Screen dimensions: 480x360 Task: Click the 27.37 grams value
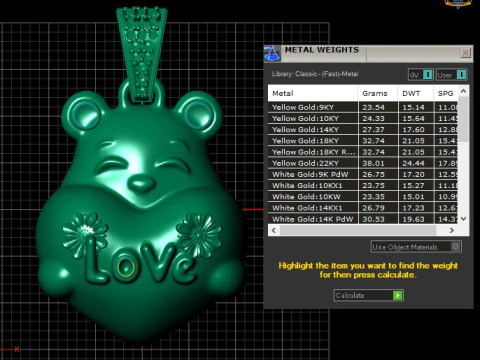pyautogui.click(x=373, y=130)
